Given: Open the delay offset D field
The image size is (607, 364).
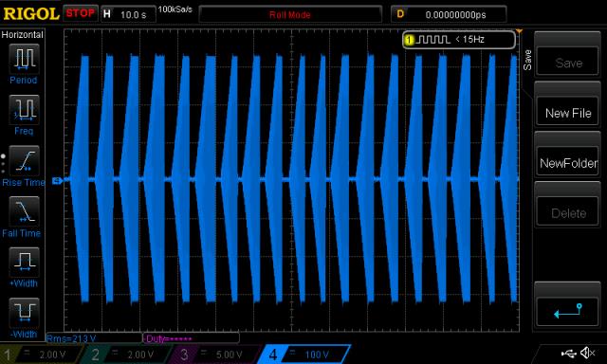Looking at the screenshot, I should click(x=449, y=15).
